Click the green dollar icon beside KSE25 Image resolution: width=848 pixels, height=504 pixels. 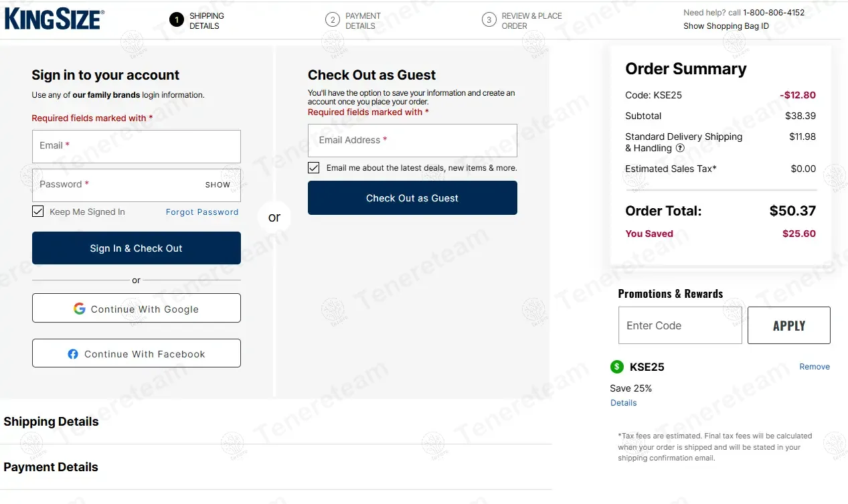coord(616,367)
